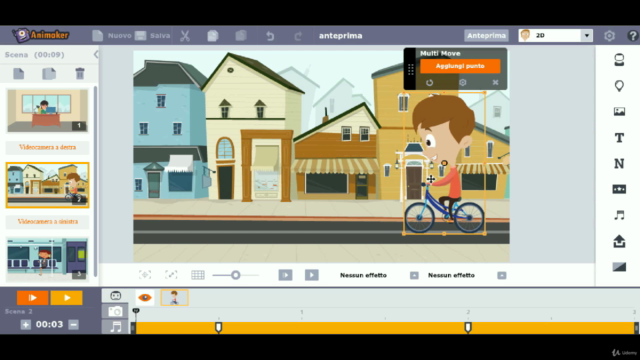
Task: Open the music note library icon
Action: pos(619,215)
